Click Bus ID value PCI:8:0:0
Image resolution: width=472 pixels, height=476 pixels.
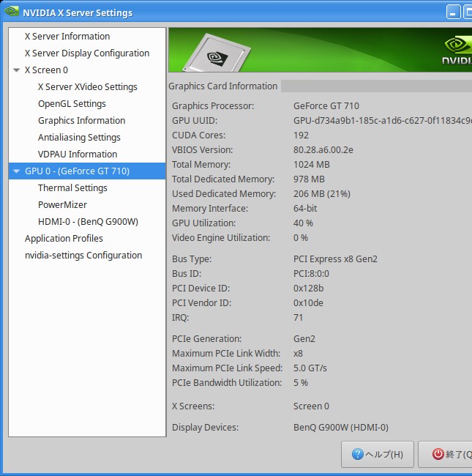pos(311,274)
